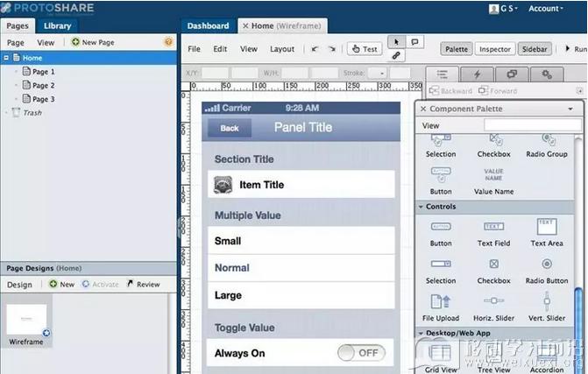Create a New page design
Viewport: 588px width, 374px height.
(62, 284)
